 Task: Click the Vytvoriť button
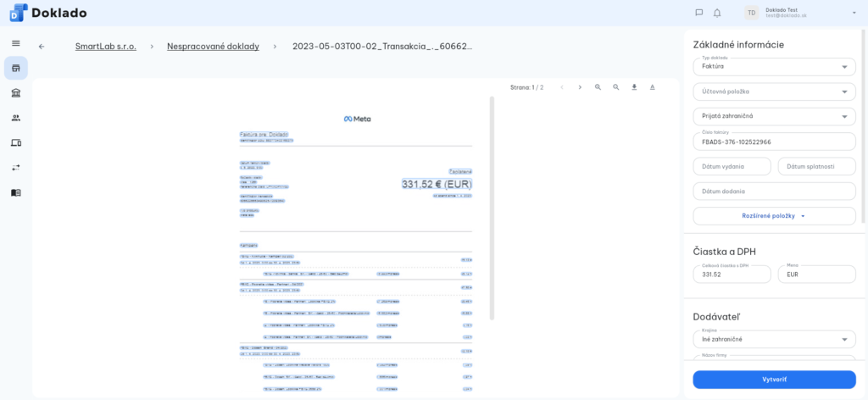[775, 380]
